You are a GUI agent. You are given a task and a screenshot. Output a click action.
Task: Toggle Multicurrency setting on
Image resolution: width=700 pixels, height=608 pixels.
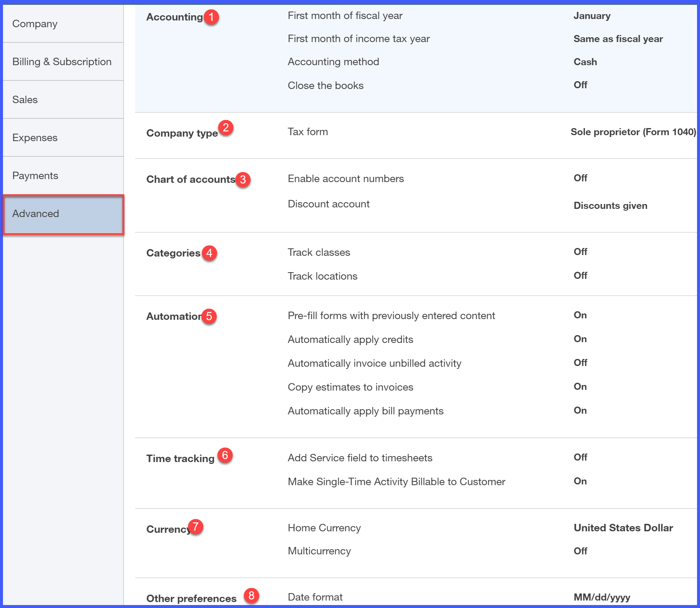pos(319,551)
